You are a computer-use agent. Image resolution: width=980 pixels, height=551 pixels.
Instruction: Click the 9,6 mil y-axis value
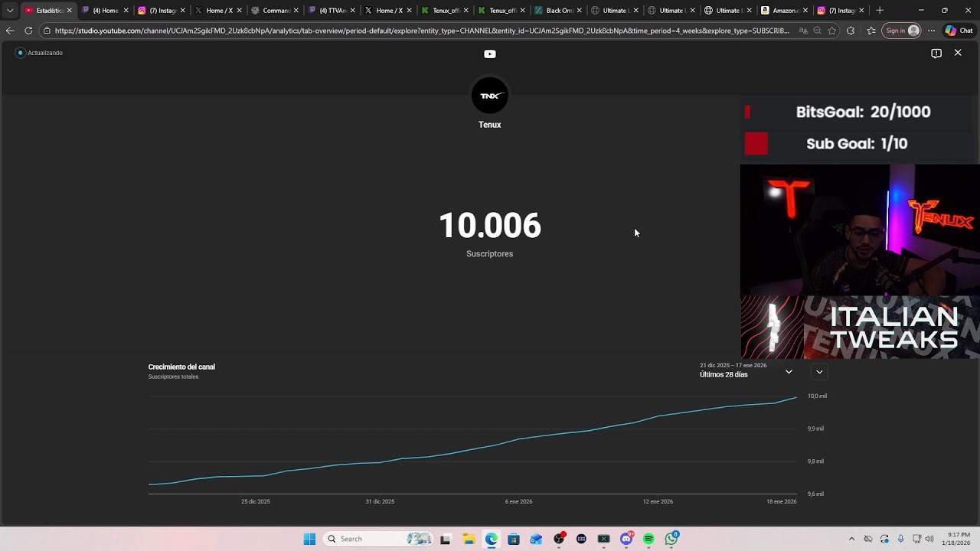coord(815,494)
